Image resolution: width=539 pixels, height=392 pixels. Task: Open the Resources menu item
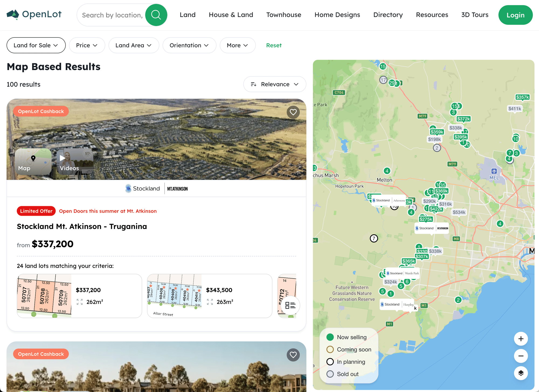point(432,15)
